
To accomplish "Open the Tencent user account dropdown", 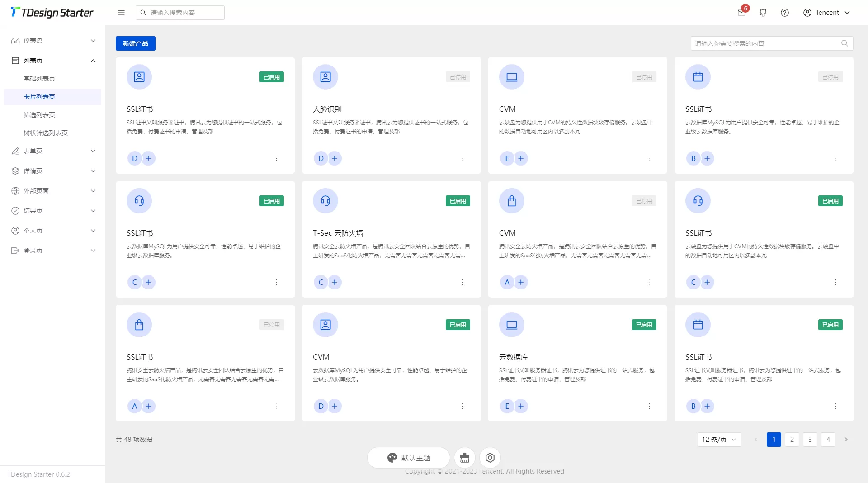I will pyautogui.click(x=826, y=13).
